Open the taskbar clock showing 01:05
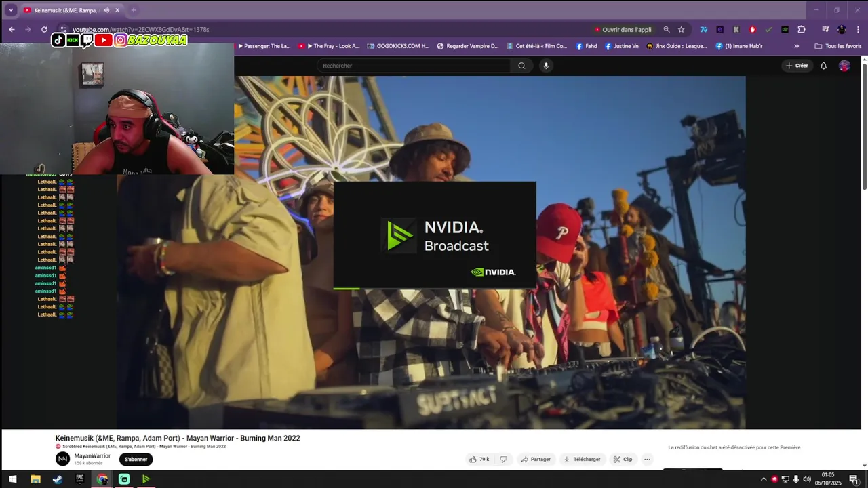Image resolution: width=868 pixels, height=488 pixels. [828, 479]
